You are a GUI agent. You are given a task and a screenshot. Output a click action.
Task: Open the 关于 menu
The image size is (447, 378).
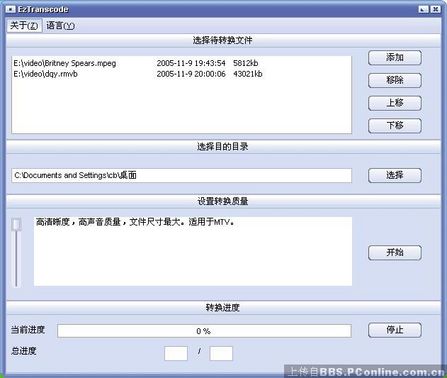coord(24,26)
